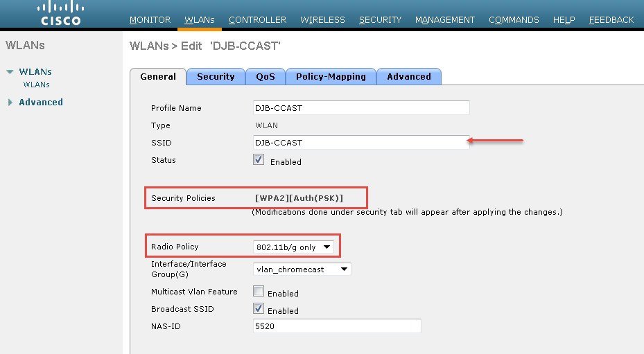Open the Interface Group vlan_chromecast dropdown

[x=302, y=269]
